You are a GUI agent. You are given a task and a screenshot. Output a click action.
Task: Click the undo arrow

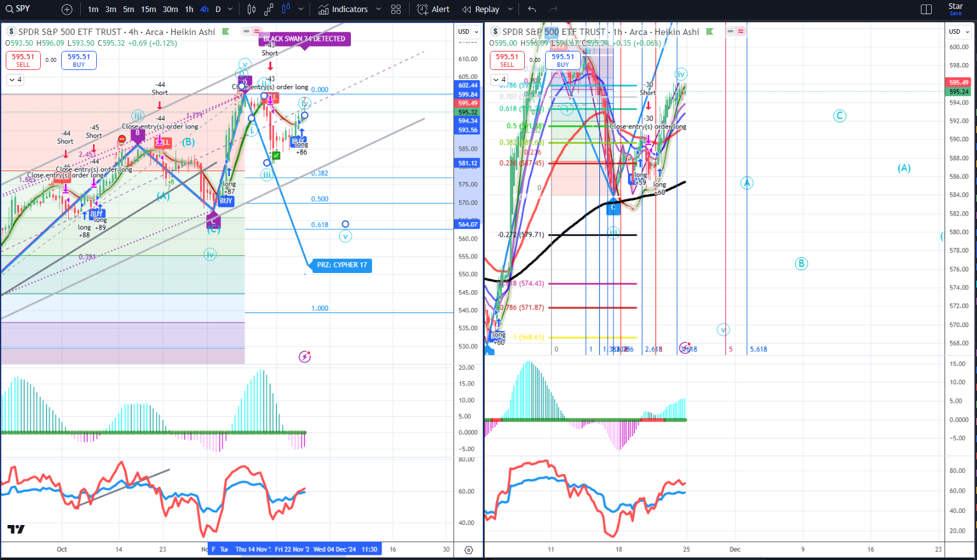[x=532, y=10]
